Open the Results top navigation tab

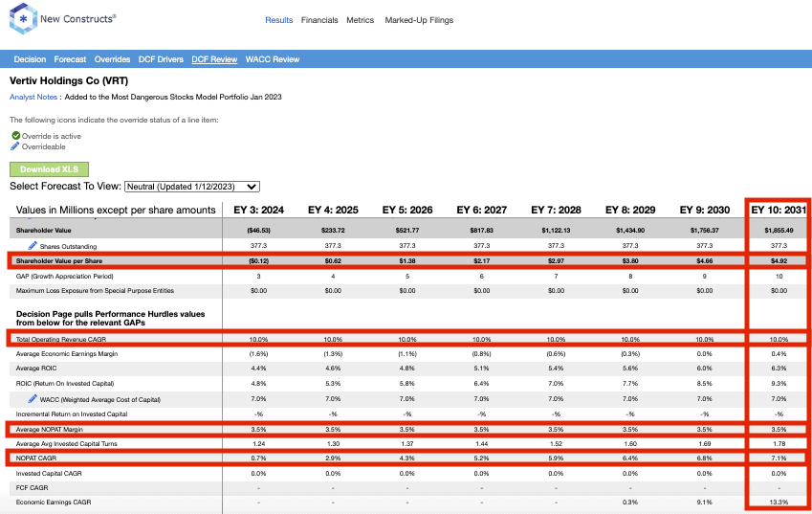point(278,20)
